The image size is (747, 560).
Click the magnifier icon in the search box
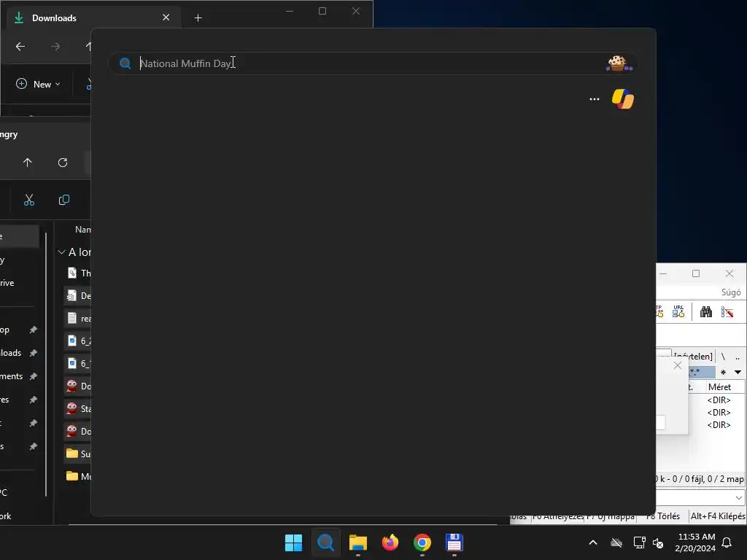pos(125,63)
